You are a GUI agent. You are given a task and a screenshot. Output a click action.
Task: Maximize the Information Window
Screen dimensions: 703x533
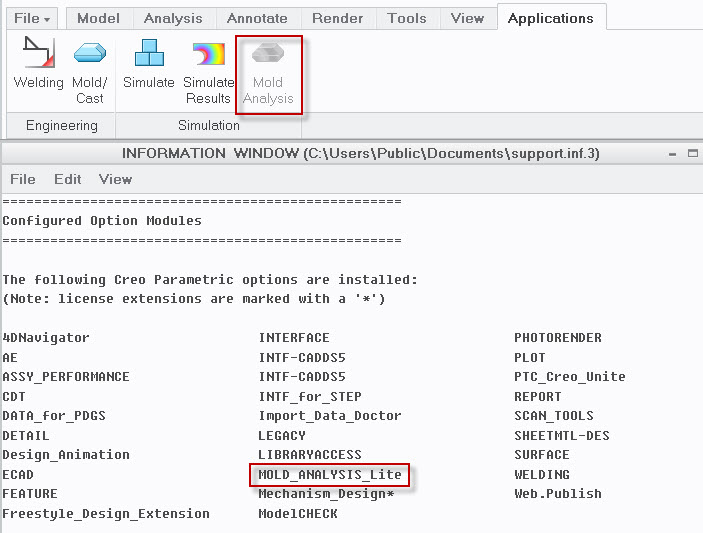click(693, 153)
